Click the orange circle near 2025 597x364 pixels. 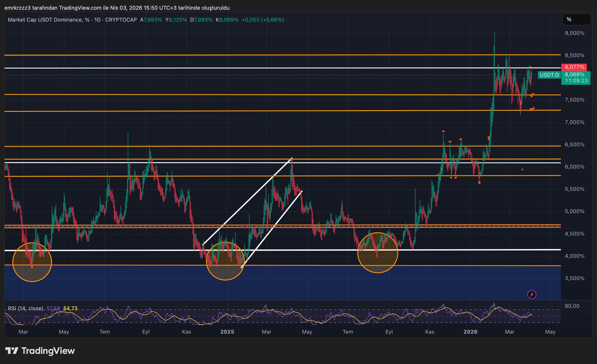point(225,261)
